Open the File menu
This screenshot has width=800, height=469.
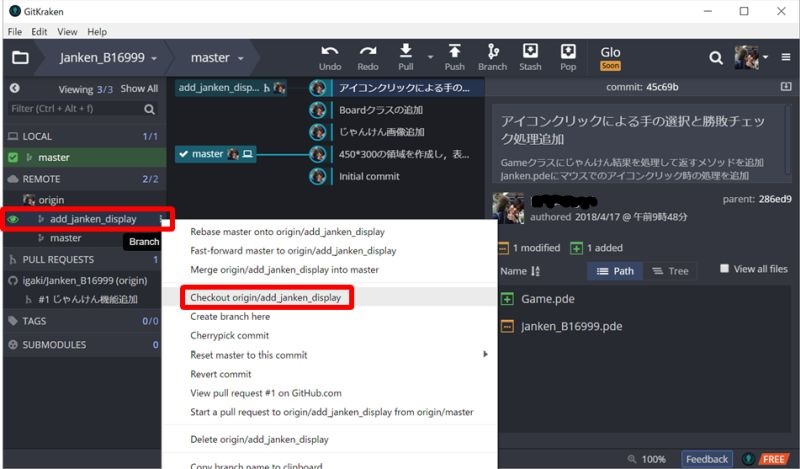(15, 32)
